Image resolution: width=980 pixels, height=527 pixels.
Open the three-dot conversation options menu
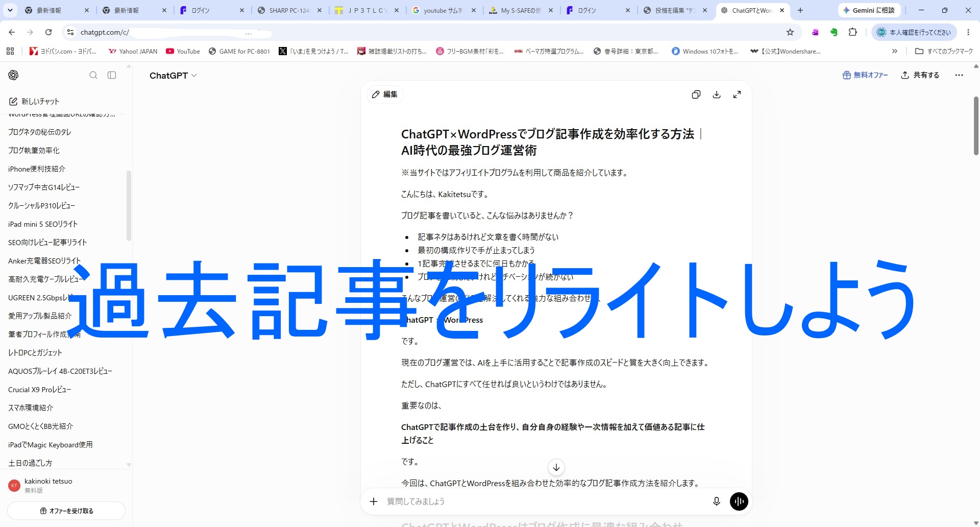pos(959,75)
